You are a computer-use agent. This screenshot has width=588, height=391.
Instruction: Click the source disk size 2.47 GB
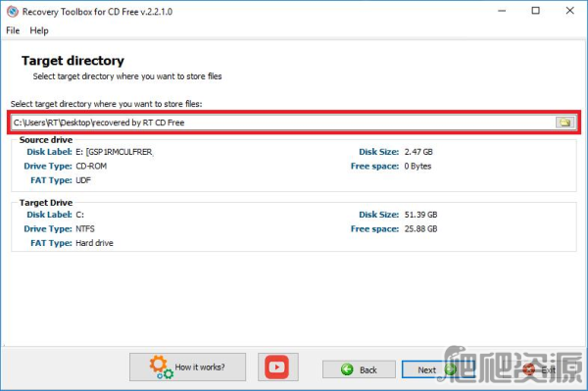[418, 152]
